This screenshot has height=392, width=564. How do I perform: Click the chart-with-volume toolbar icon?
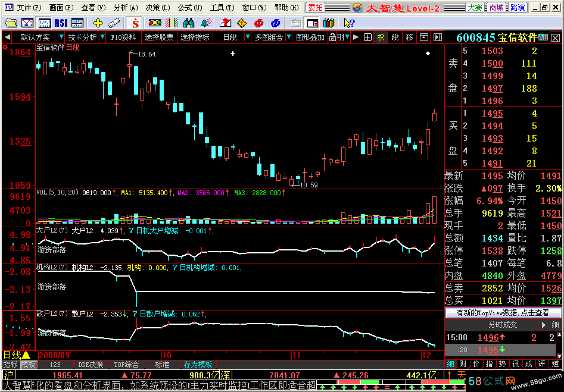tap(27, 23)
